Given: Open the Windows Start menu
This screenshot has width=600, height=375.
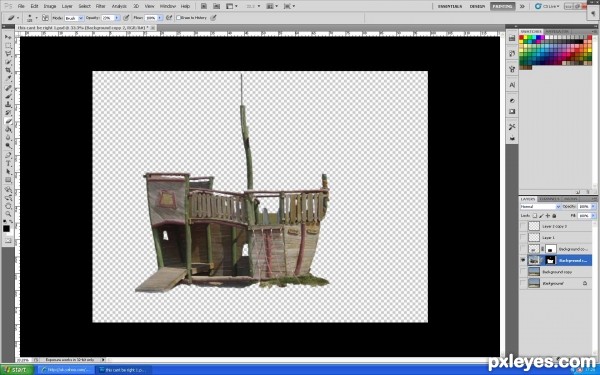Looking at the screenshot, I should click(17, 370).
